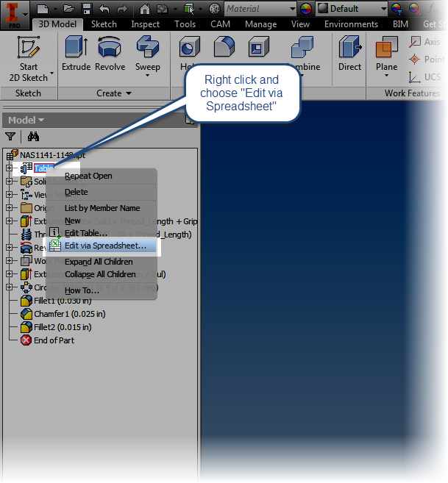
Task: Switch to the View tab
Action: 300,24
